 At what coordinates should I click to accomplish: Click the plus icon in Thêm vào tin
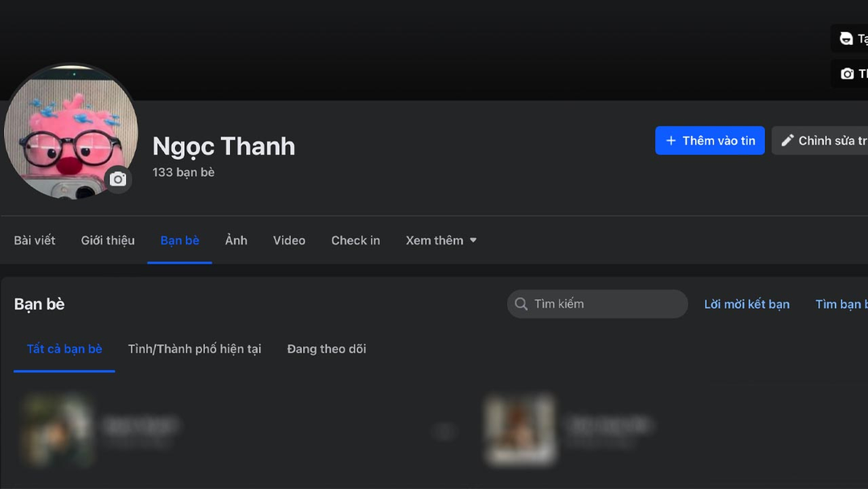click(x=672, y=140)
